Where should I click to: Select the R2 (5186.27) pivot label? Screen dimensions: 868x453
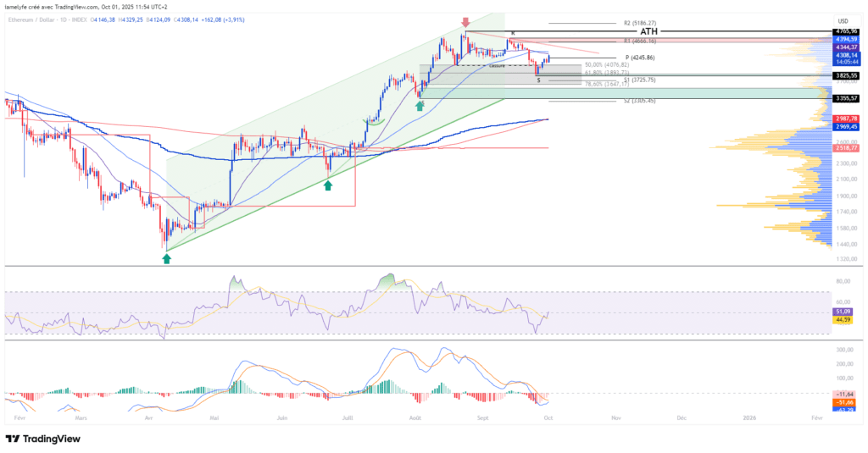640,23
